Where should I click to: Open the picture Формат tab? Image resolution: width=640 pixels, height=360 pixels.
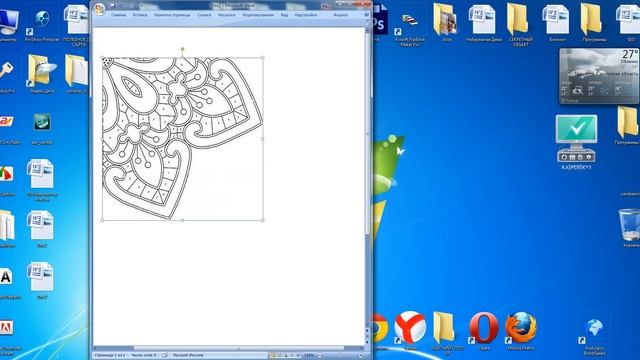tap(341, 15)
